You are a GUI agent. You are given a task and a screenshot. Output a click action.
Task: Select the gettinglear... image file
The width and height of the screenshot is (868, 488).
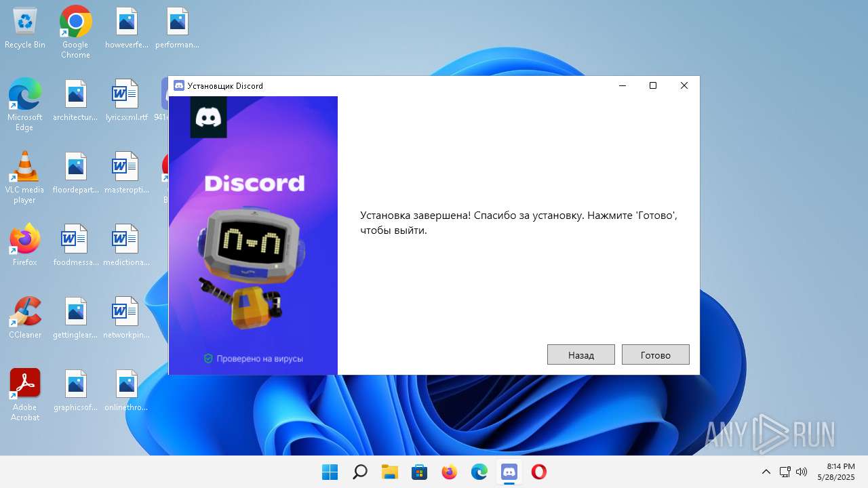point(75,318)
